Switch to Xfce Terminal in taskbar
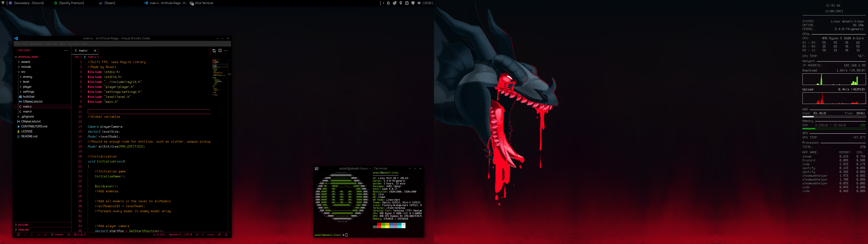This screenshot has width=868, height=244. pyautogui.click(x=201, y=3)
